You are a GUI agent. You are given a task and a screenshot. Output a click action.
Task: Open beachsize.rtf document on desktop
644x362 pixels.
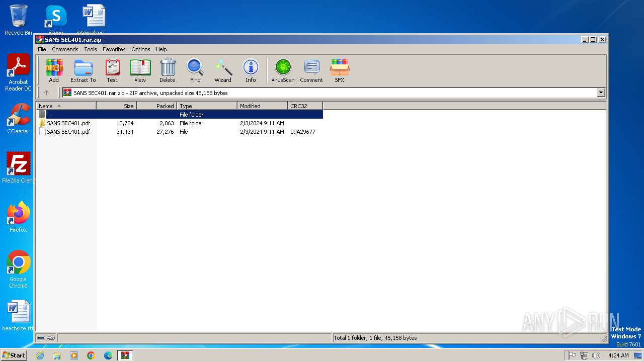pyautogui.click(x=18, y=316)
